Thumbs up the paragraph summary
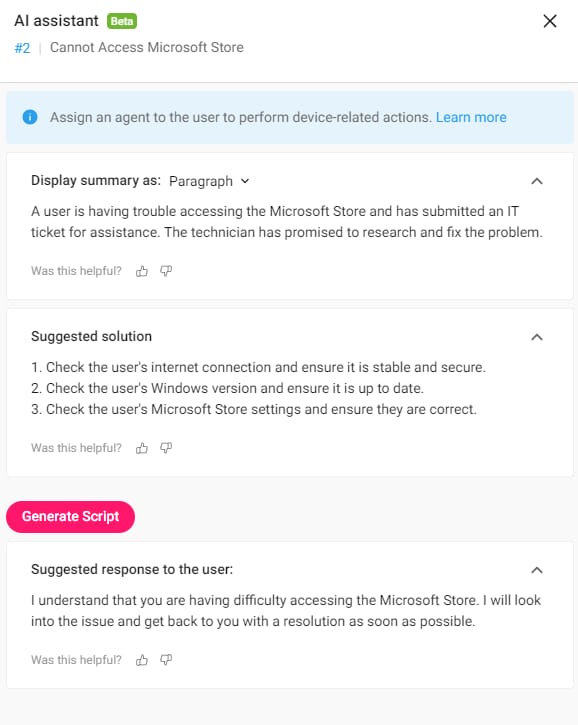578x725 pixels. [141, 271]
